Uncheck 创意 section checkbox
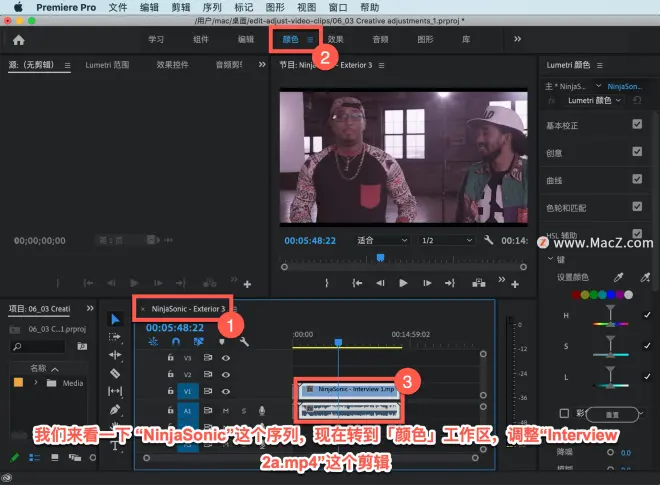 coord(637,152)
